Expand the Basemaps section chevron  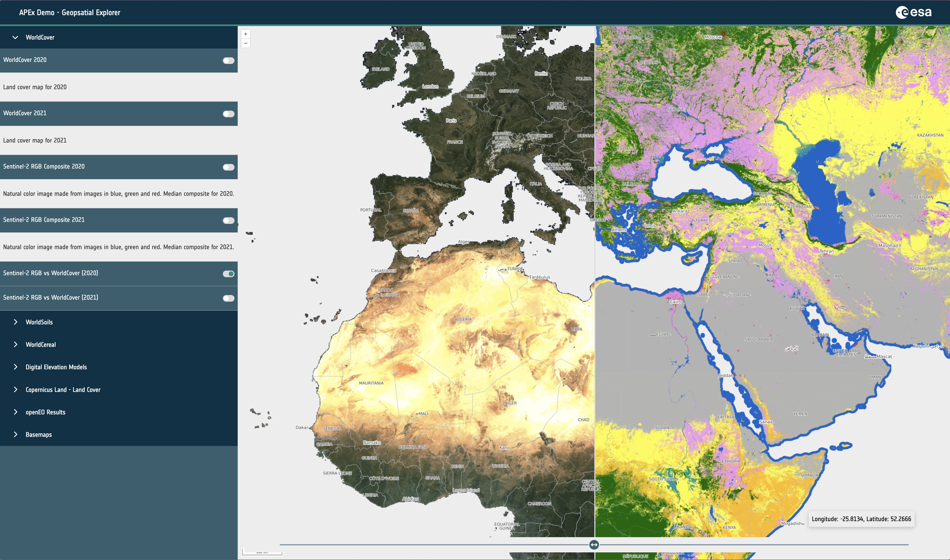[x=15, y=434]
